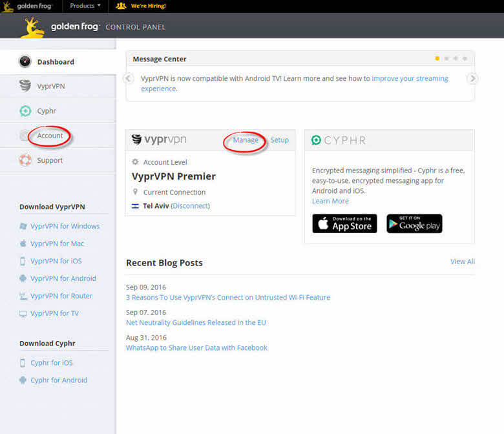Open the VyprVPN sidebar section
504x434 pixels.
[58, 86]
